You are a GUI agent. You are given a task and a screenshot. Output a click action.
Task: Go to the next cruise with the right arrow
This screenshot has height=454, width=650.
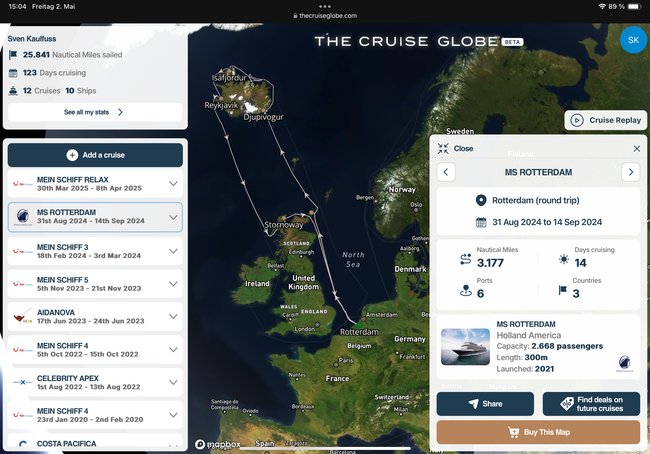coord(630,172)
